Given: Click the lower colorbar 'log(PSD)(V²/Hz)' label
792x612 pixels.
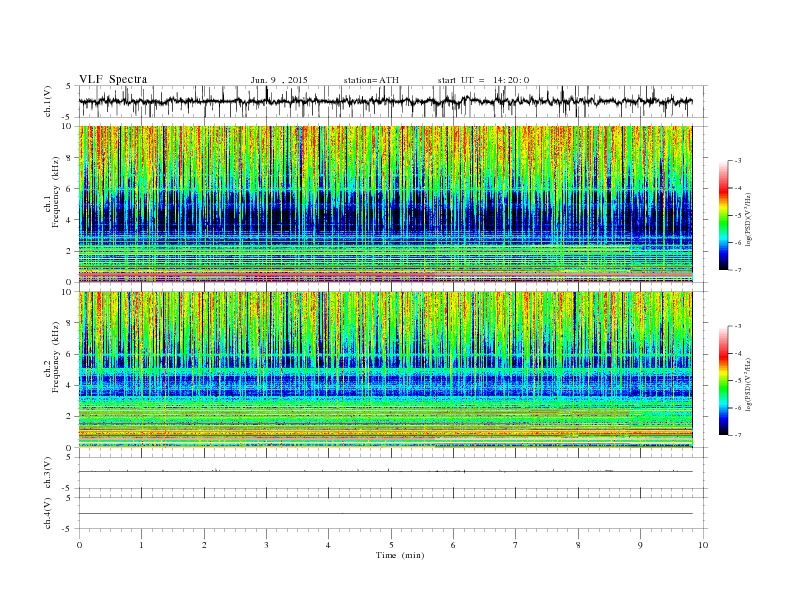Looking at the screenshot, I should [x=748, y=384].
